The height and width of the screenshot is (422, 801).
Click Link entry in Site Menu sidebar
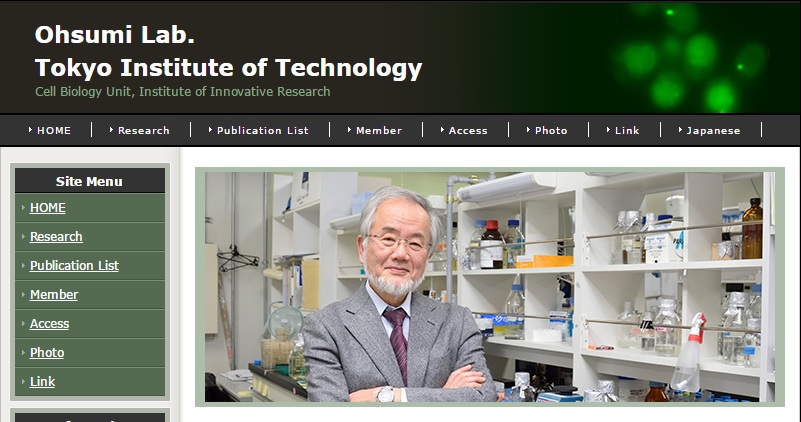42,382
